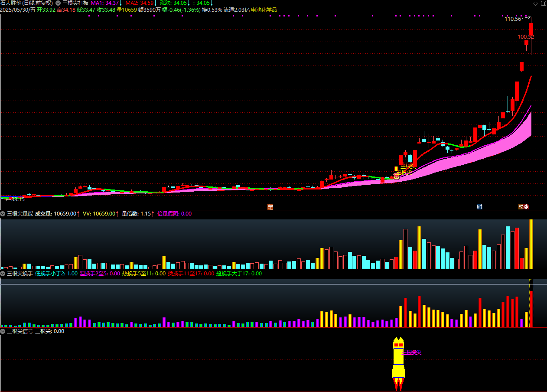Click the 榜涨 marker icon

[x=524, y=207]
